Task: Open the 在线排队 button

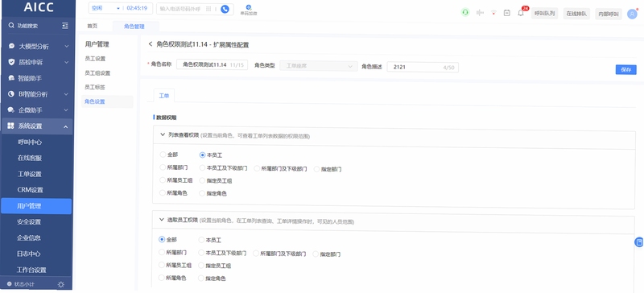Action: tap(576, 14)
